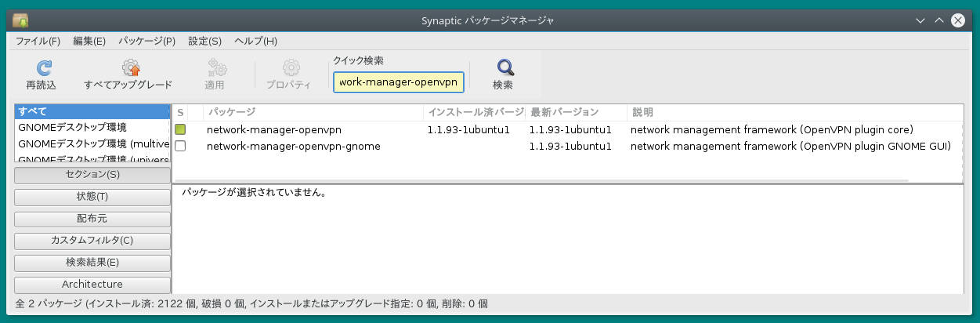The image size is (980, 323).
Task: Sort by the S status column header
Action: [180, 112]
